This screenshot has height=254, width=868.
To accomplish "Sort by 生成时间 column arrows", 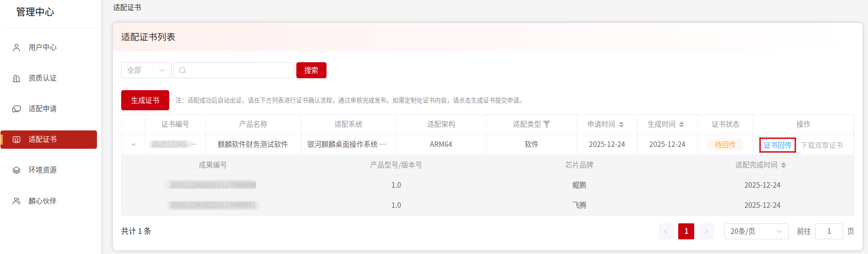I will (681, 124).
